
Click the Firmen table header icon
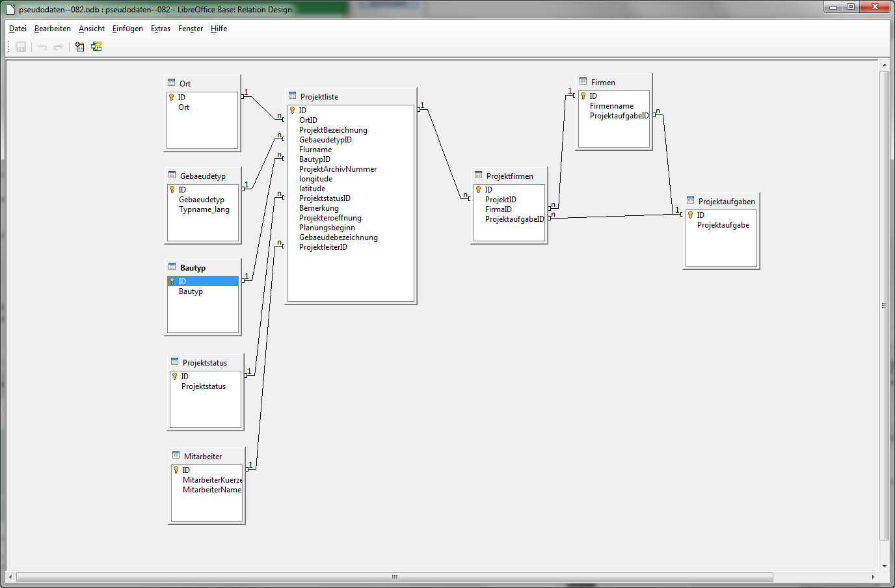click(583, 81)
